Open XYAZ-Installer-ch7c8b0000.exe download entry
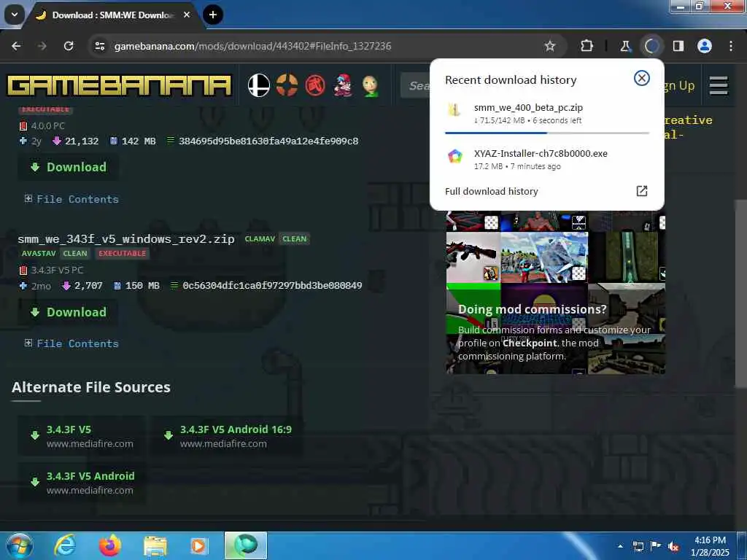 click(547, 159)
